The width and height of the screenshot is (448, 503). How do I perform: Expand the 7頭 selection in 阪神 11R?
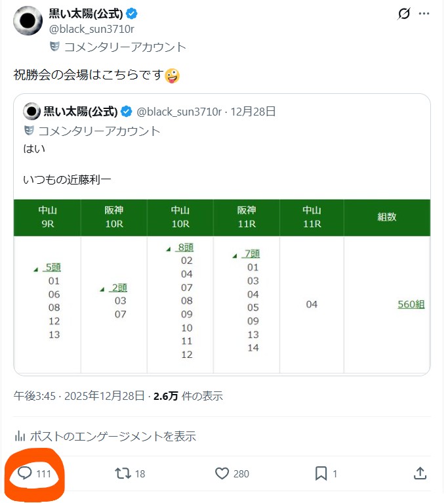pos(252,253)
